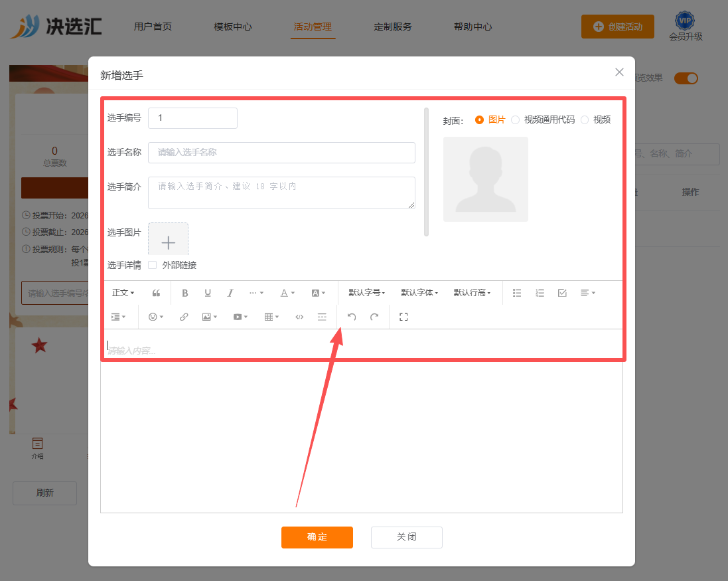Select the 图片 cover option
The height and width of the screenshot is (581, 728).
pos(490,120)
